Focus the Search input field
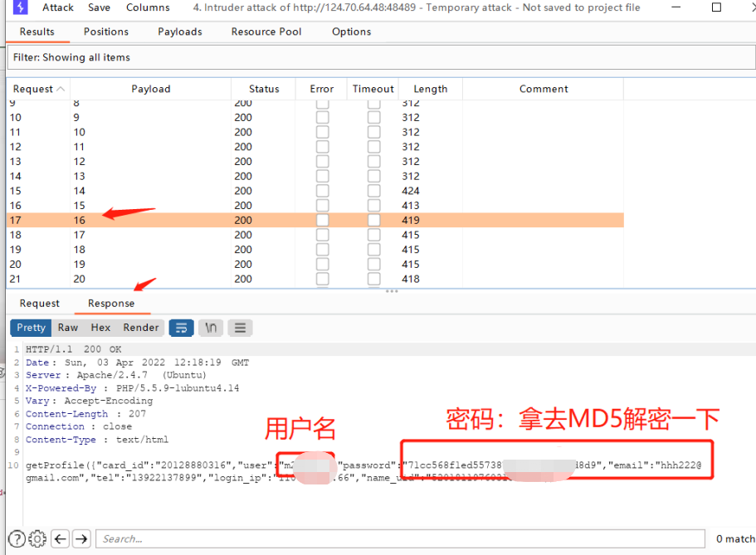Image resolution: width=756 pixels, height=555 pixels. tap(401, 538)
